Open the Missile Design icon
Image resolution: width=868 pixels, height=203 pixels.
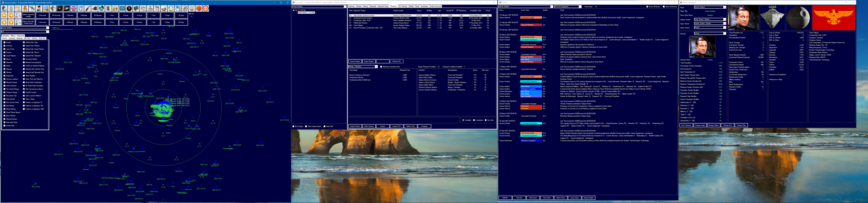[x=88, y=8]
